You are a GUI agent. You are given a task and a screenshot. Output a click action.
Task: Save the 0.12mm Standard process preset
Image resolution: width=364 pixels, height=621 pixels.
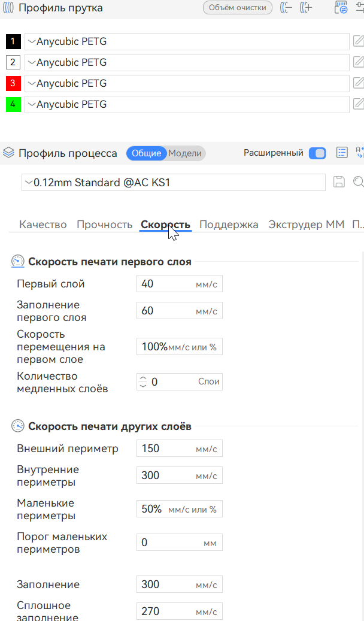[339, 182]
